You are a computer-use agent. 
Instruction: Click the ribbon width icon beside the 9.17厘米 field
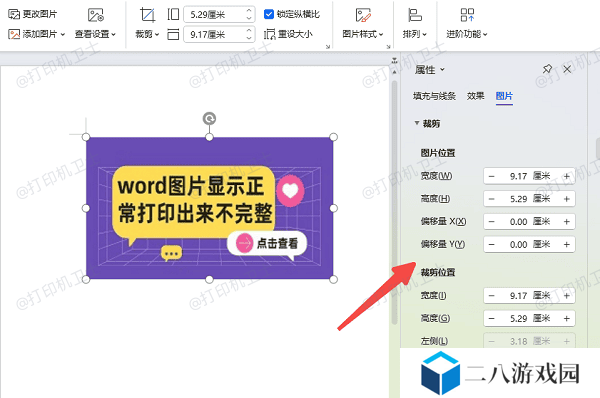coord(173,34)
